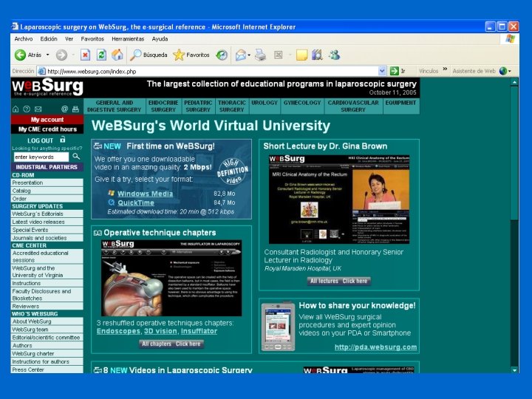Screen dimensions: 532x399
Task: Open the Home page icon in toolbar
Action: click(x=117, y=55)
